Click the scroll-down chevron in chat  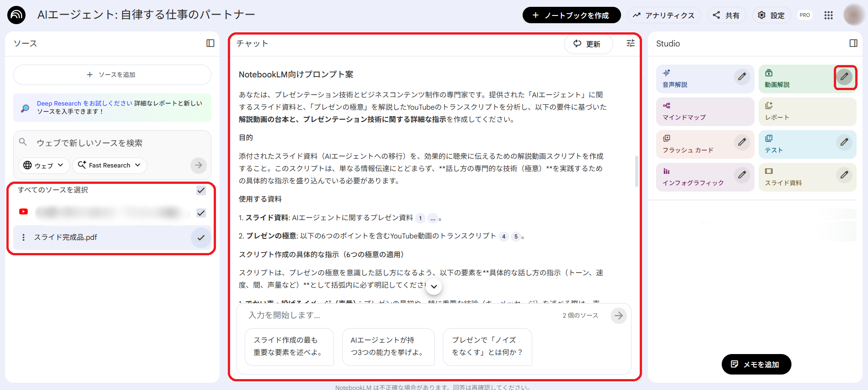point(434,287)
